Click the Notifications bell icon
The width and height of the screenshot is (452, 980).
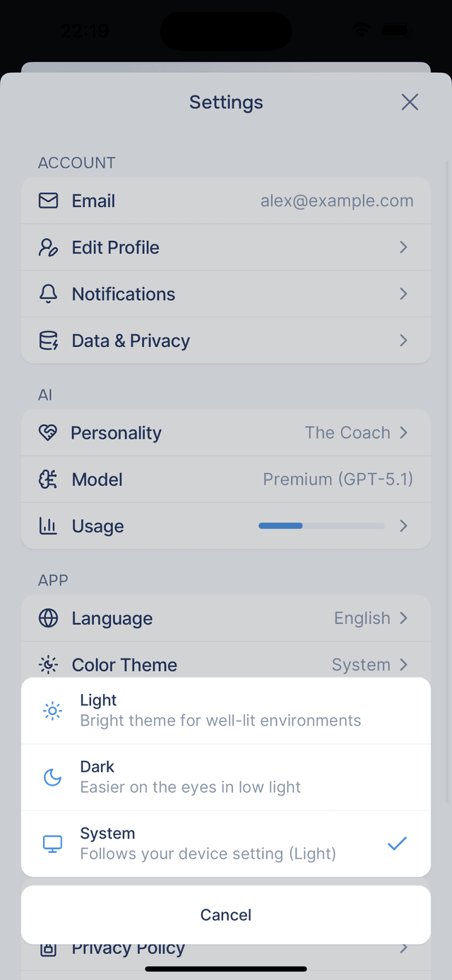pos(48,294)
